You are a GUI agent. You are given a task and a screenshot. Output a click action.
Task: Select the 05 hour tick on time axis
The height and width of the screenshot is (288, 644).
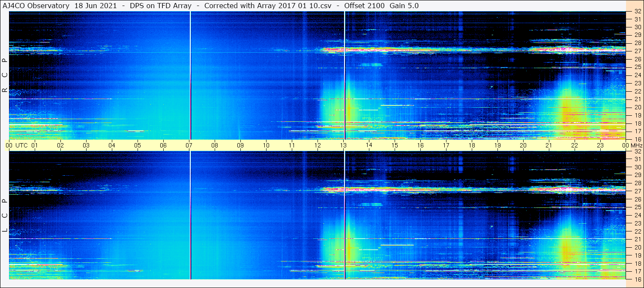pyautogui.click(x=138, y=145)
